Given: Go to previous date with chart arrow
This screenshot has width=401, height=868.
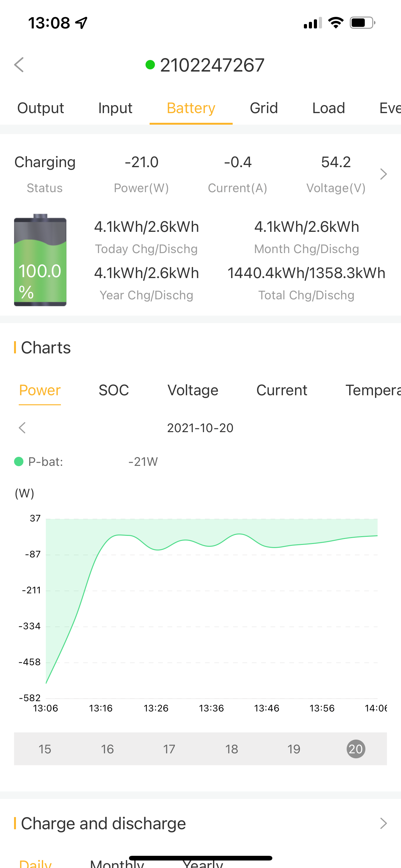Looking at the screenshot, I should (22, 428).
